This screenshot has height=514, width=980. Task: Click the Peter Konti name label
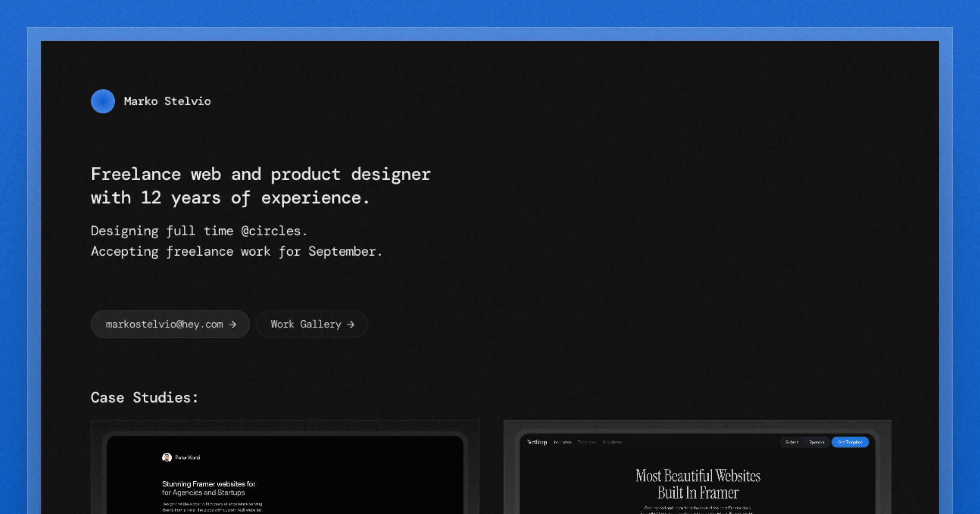click(x=187, y=457)
